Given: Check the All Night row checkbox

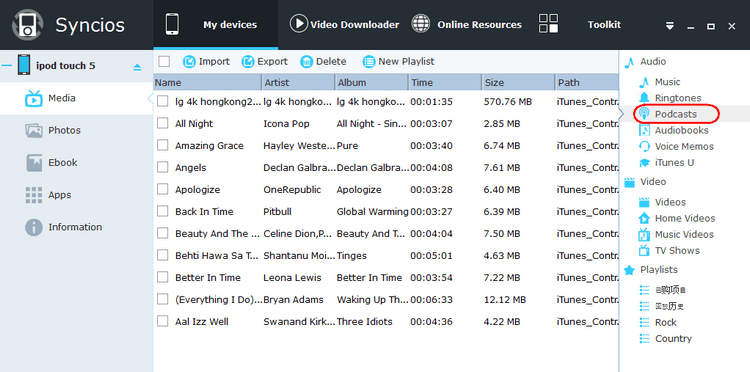Looking at the screenshot, I should point(163,123).
